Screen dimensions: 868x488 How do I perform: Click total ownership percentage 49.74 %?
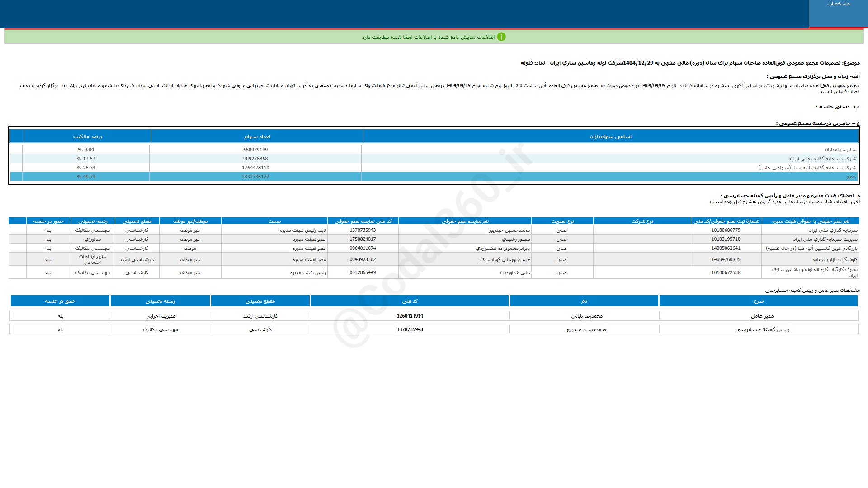click(86, 177)
